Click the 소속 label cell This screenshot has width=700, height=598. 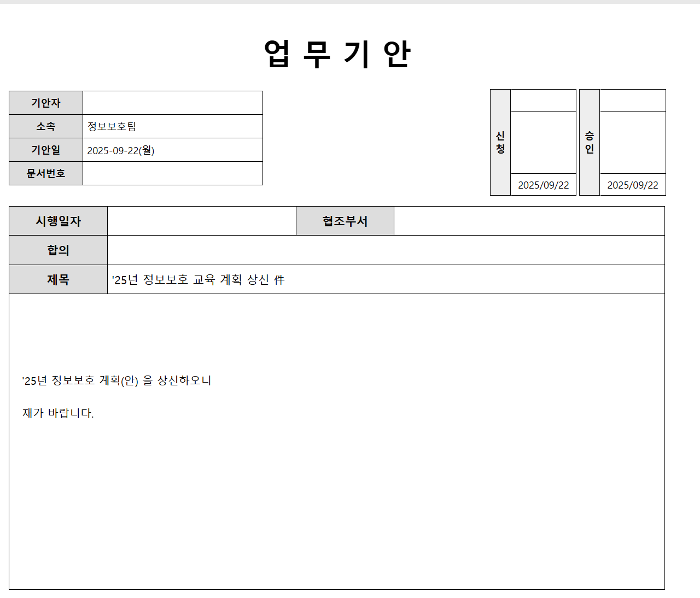46,126
